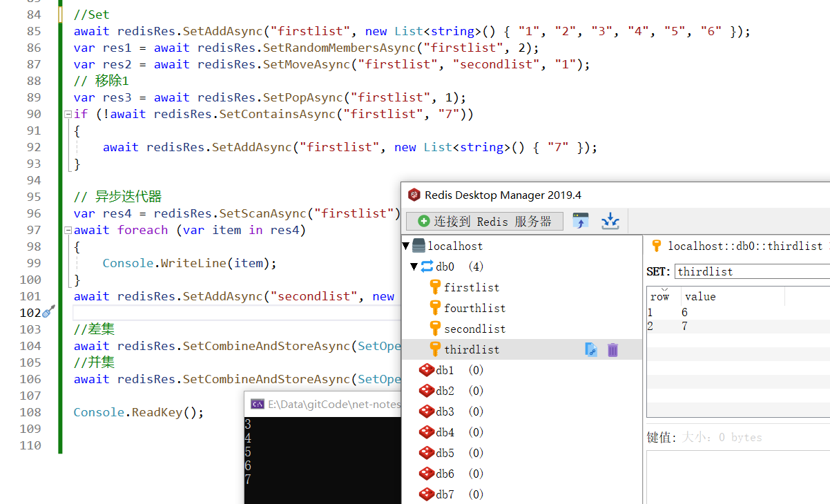Click the value column header

(733, 296)
